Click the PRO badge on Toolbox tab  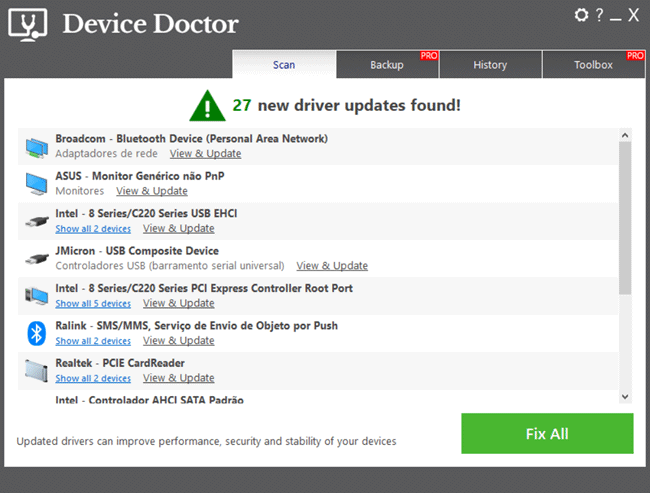[635, 56]
